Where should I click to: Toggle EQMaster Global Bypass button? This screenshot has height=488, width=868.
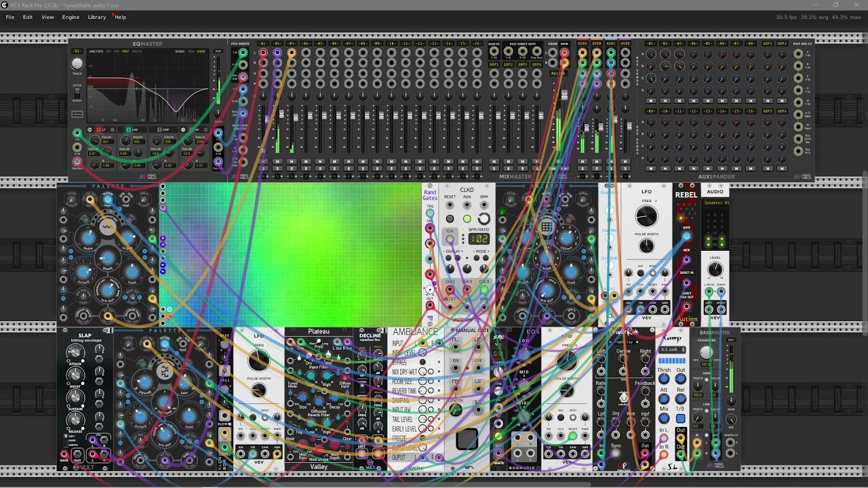click(x=77, y=114)
